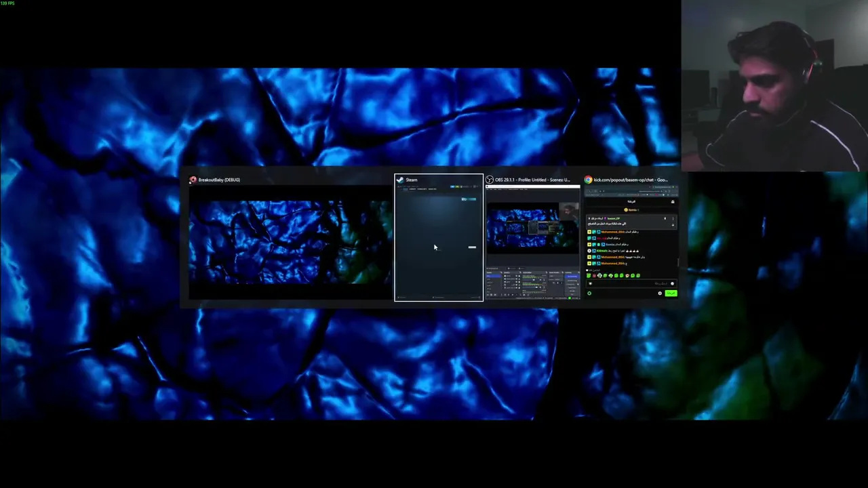
Task: Click the FPS counter text overlay
Action: (7, 3)
